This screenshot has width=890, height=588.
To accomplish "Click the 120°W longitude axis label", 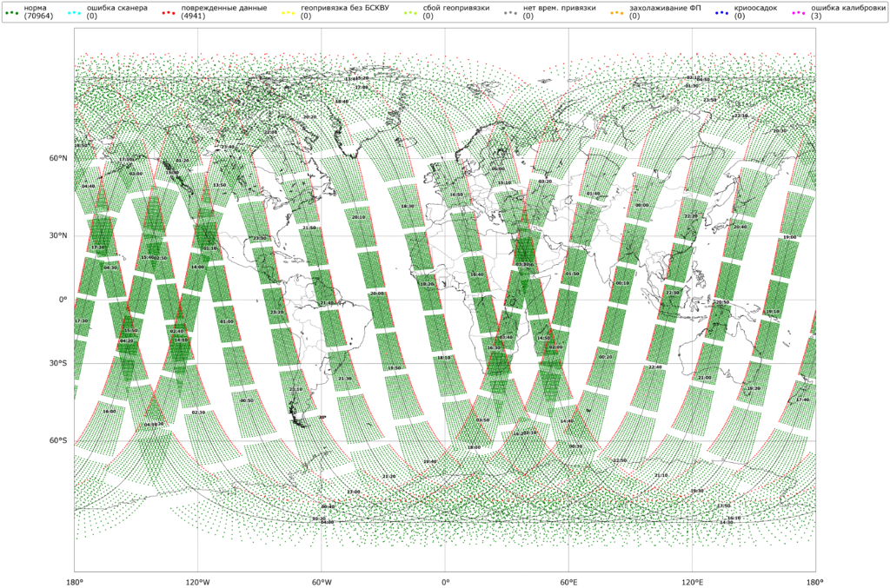I will click(x=197, y=582).
